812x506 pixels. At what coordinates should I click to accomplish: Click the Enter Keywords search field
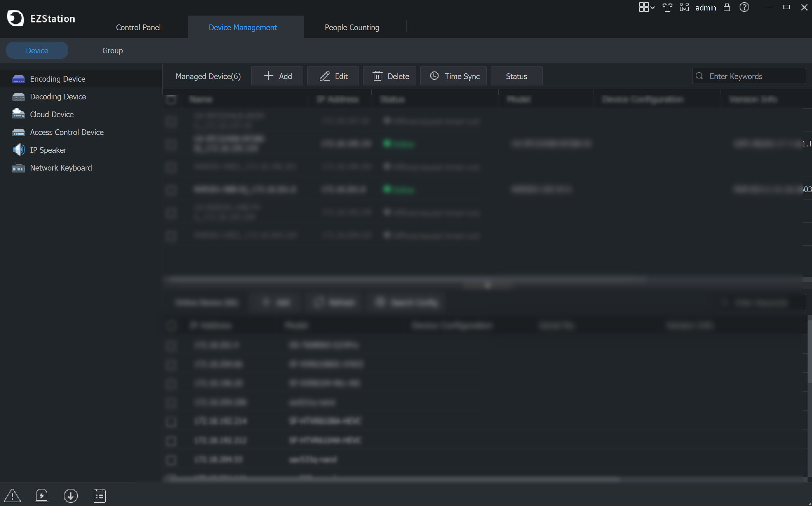[749, 76]
